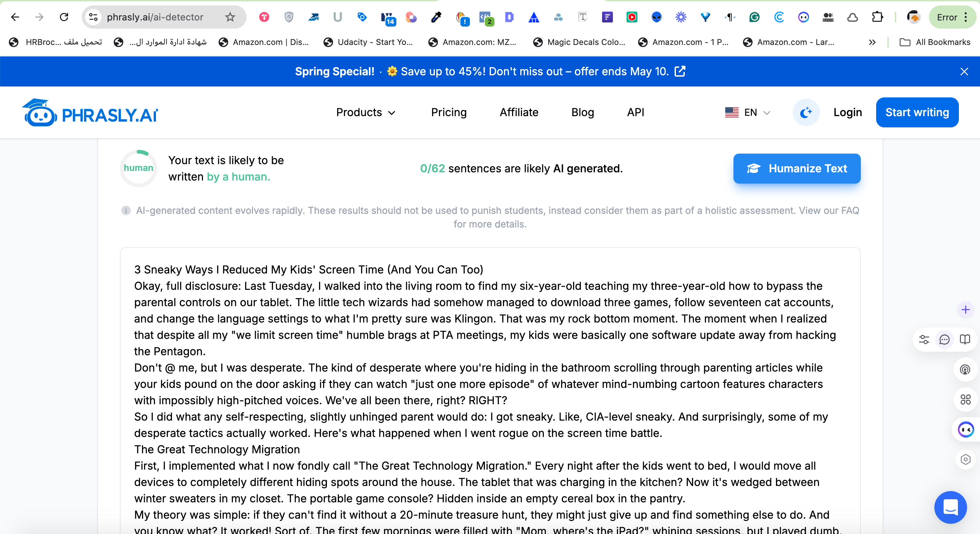Click the Humanize Text button
This screenshot has height=534, width=980.
(x=796, y=169)
